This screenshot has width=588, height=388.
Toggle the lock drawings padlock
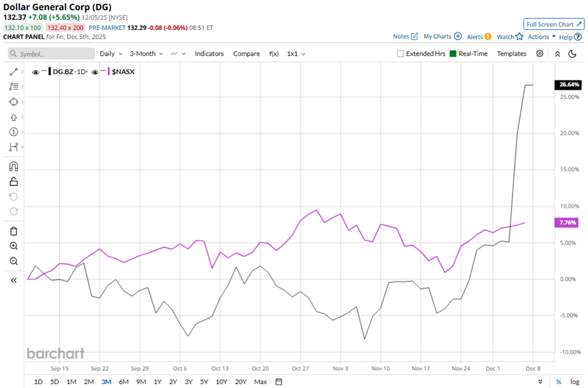pyautogui.click(x=14, y=182)
